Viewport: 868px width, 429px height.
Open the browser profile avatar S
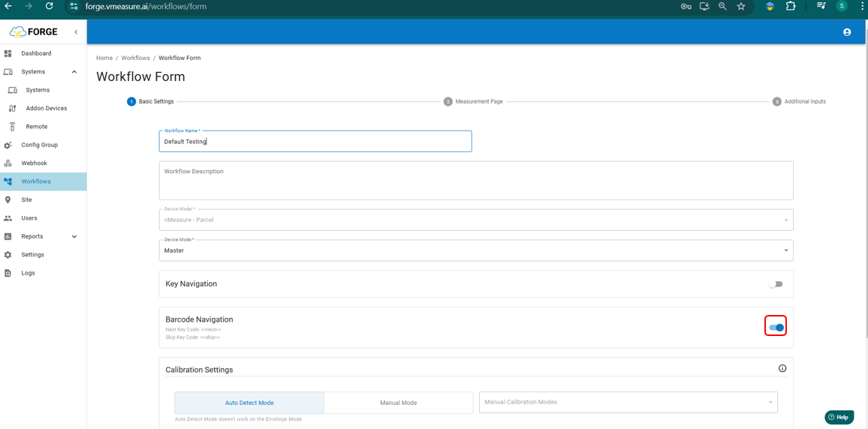click(x=842, y=6)
